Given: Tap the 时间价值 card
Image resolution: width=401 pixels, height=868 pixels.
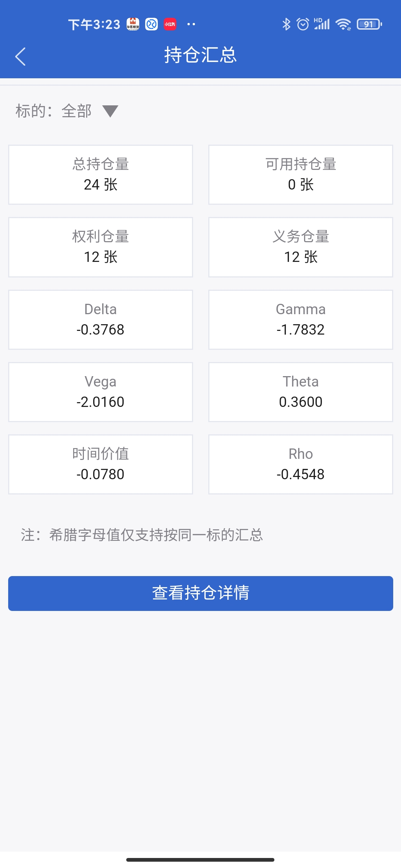Looking at the screenshot, I should tap(101, 464).
